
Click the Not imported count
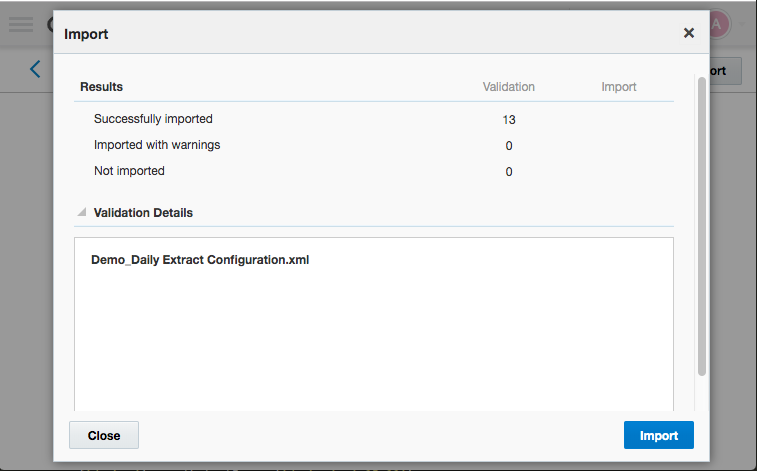[509, 172]
